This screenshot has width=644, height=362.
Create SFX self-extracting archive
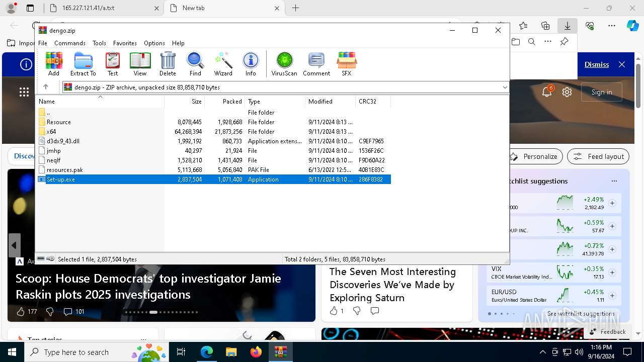click(347, 64)
